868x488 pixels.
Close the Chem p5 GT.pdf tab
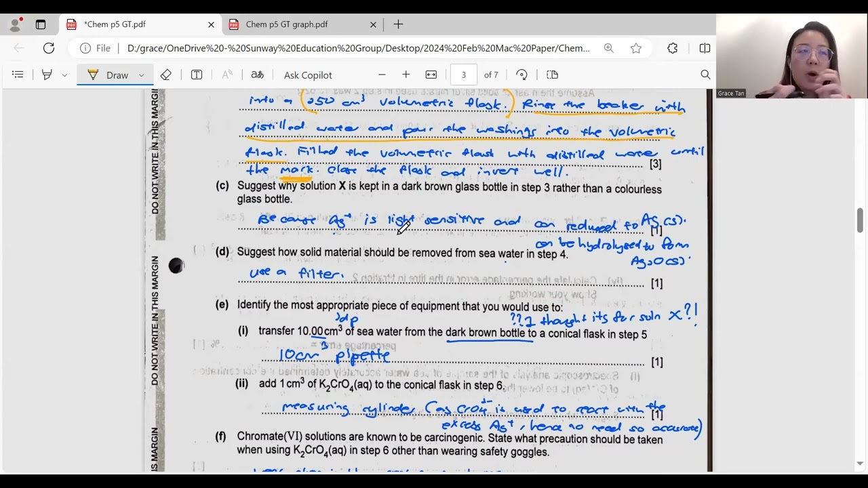[211, 24]
